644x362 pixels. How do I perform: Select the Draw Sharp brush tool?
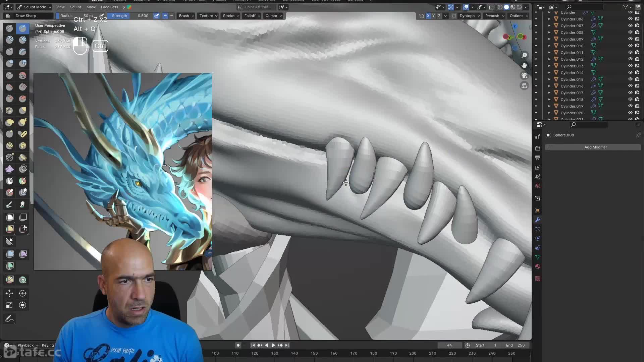(22, 28)
